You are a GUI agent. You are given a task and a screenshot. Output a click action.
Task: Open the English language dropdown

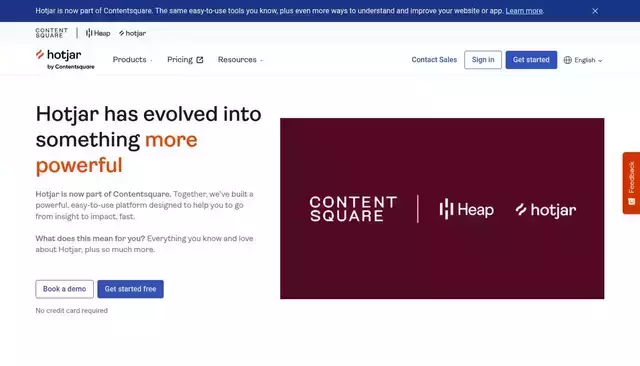tap(583, 60)
